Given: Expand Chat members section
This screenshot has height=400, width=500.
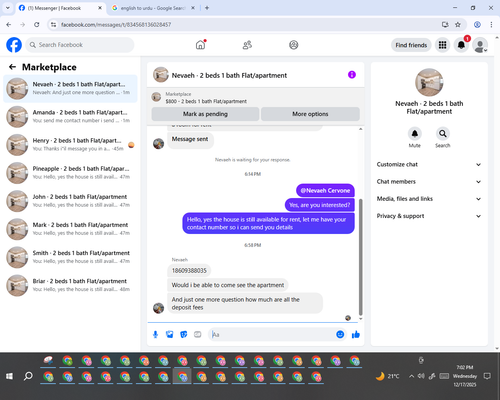Looking at the screenshot, I should pyautogui.click(x=429, y=182).
